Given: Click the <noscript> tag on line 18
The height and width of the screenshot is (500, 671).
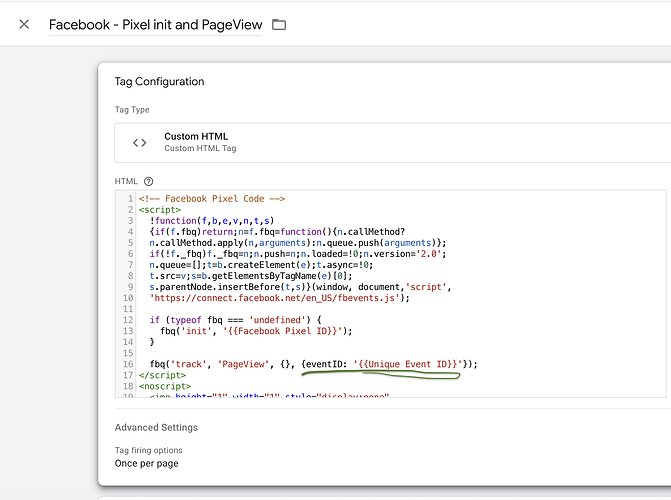Looking at the screenshot, I should [x=165, y=386].
